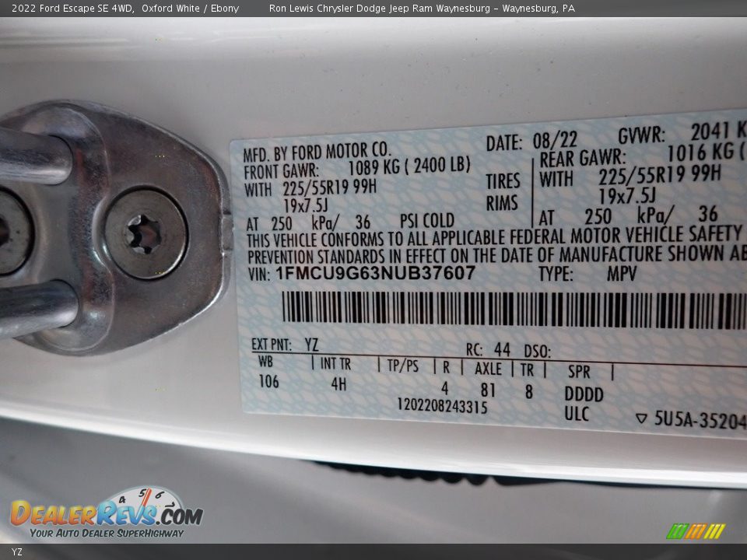
Task: Click the 'FRONT GAWR:' label
Action: pos(281,170)
